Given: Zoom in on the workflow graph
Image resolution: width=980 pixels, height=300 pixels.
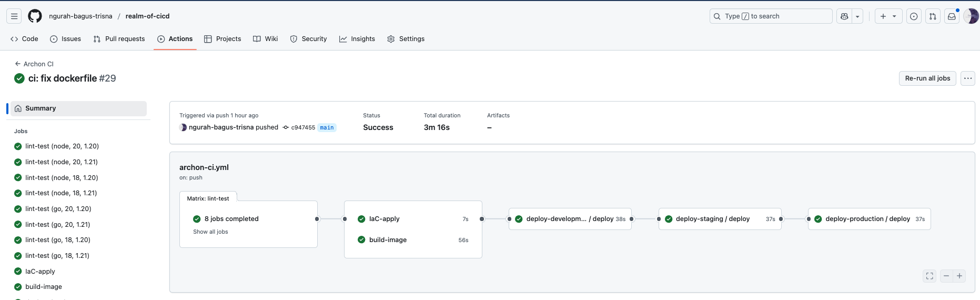Looking at the screenshot, I should coord(959,276).
